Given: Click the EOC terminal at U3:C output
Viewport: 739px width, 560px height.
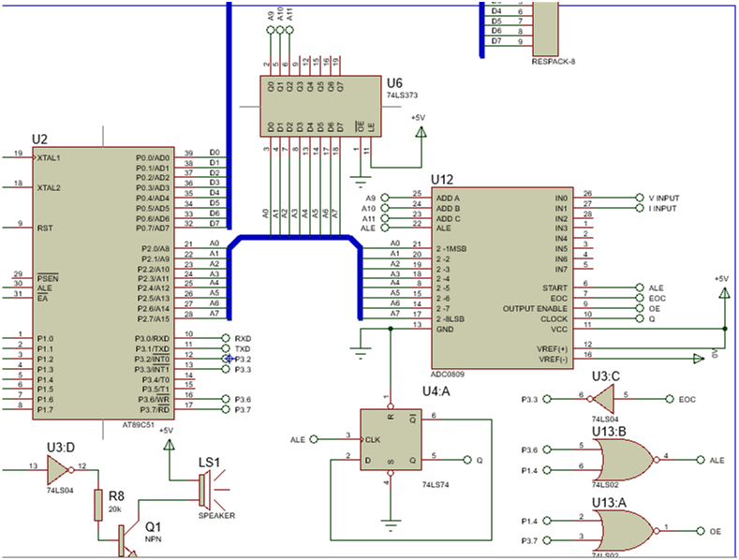Looking at the screenshot, I should tap(670, 399).
